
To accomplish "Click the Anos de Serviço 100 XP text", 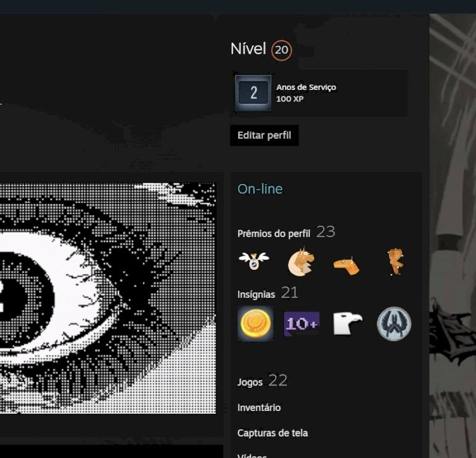I will click(x=306, y=93).
